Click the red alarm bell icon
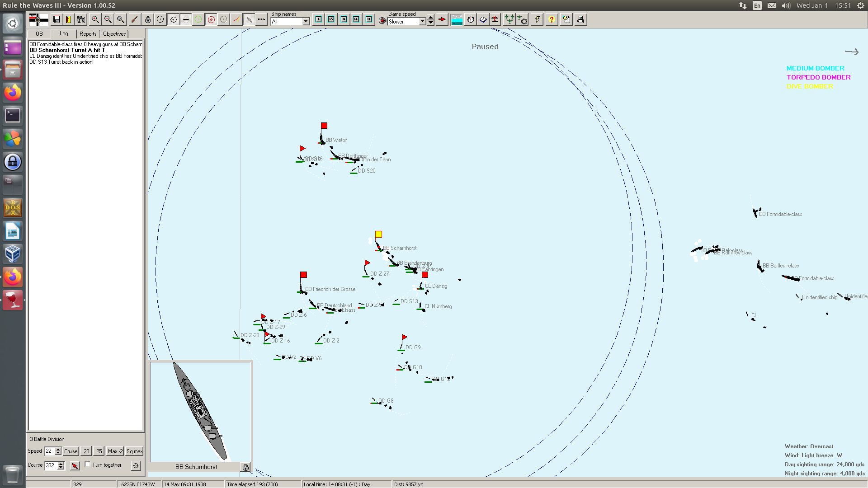 (x=382, y=21)
